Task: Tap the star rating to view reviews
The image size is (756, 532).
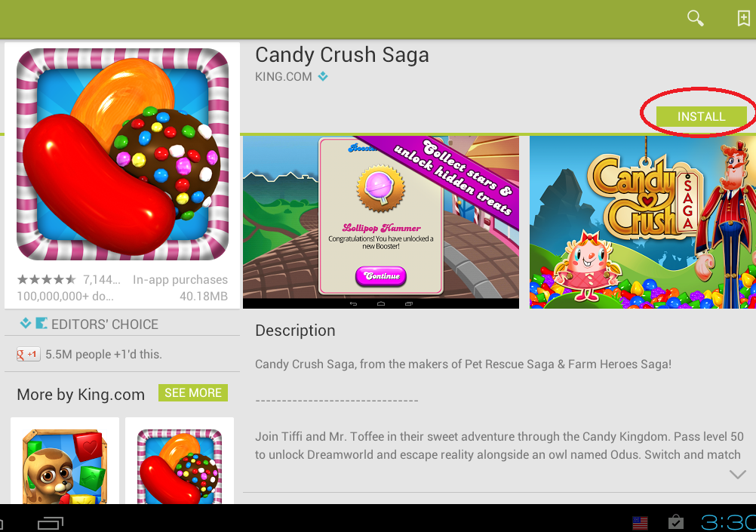Action: pos(46,280)
